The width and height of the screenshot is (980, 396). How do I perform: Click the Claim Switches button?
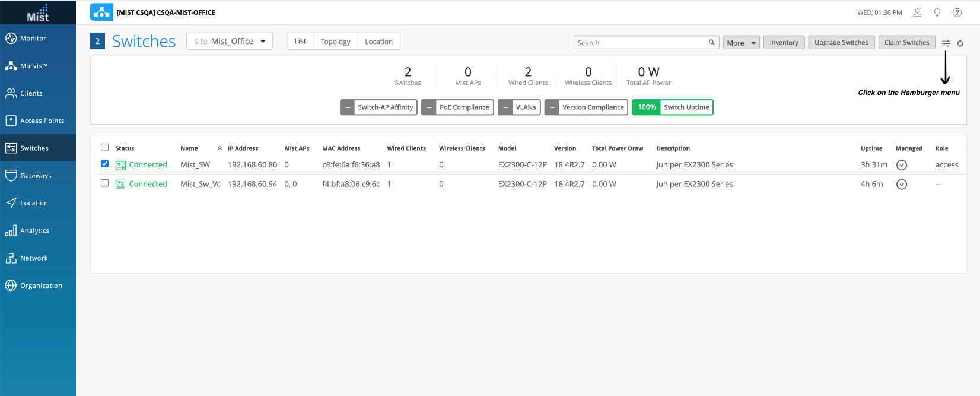(906, 42)
